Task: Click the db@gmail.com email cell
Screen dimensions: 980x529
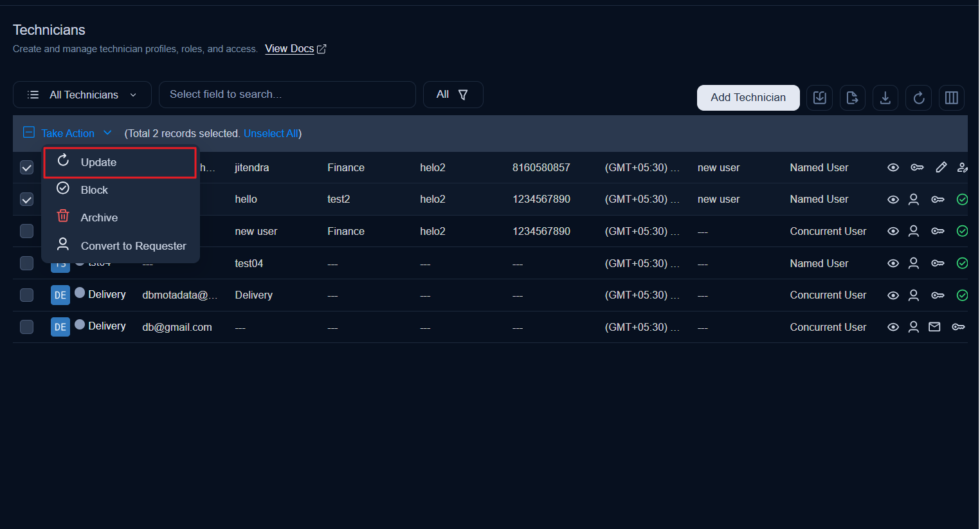Action: [177, 327]
